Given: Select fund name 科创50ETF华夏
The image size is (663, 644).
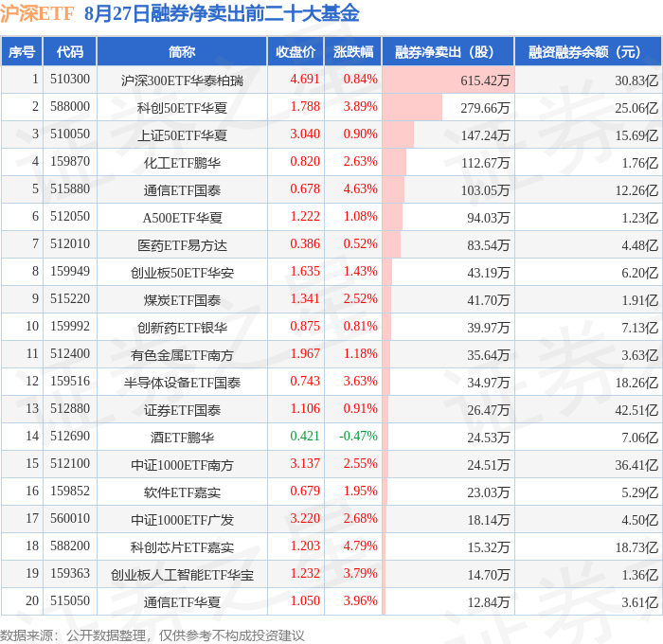Looking at the screenshot, I should [182, 108].
